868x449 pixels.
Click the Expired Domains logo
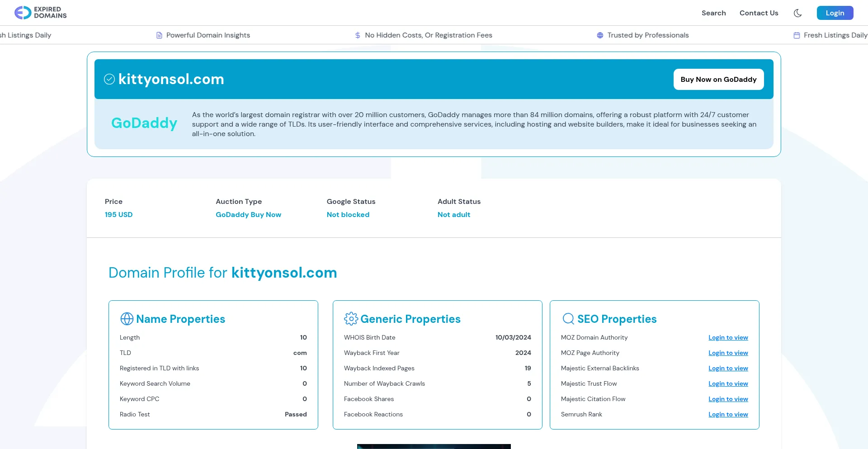[40, 13]
